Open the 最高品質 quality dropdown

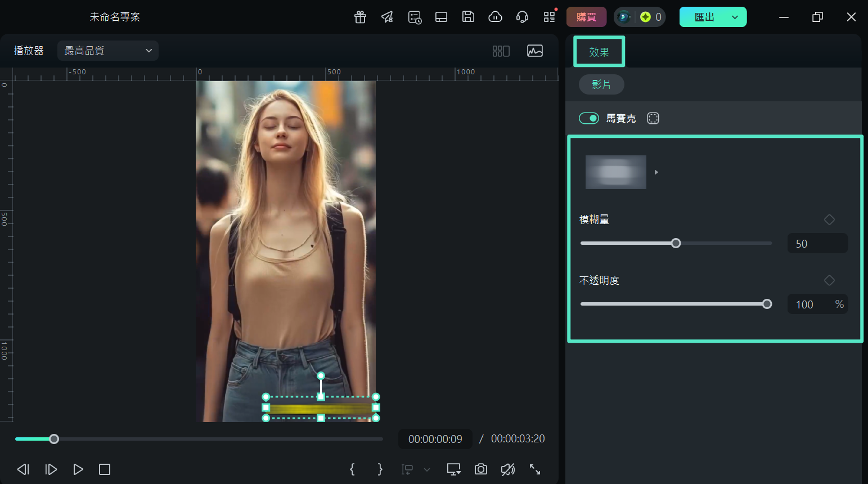pyautogui.click(x=108, y=51)
